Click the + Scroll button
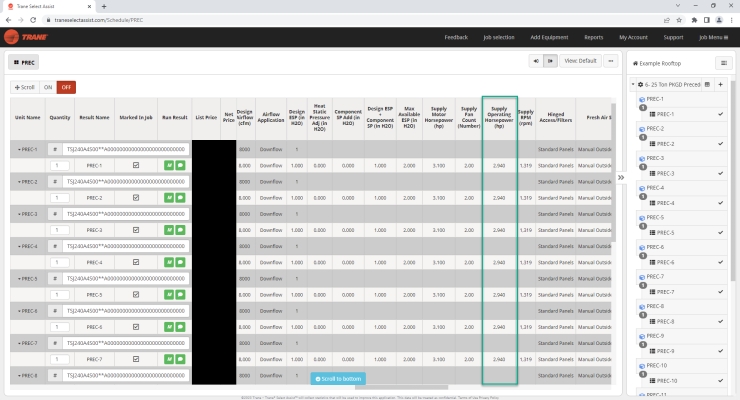The height and width of the screenshot is (400, 740). click(x=25, y=87)
